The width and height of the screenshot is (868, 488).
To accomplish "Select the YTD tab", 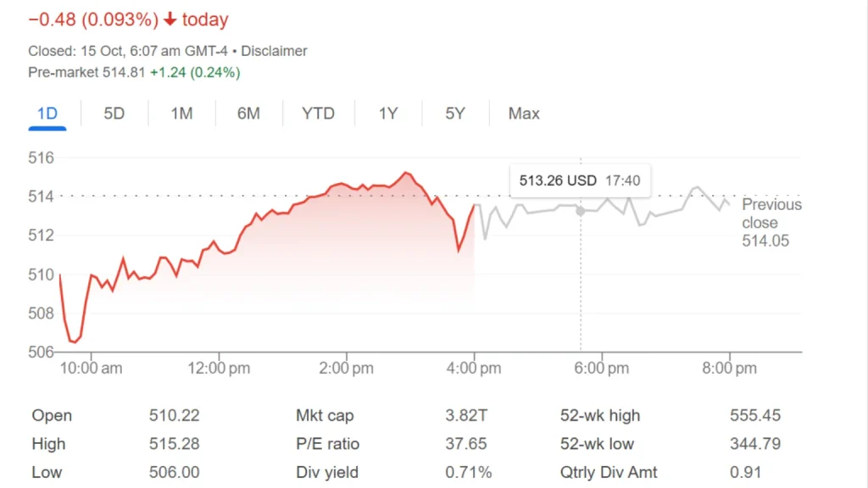I will pos(318,114).
